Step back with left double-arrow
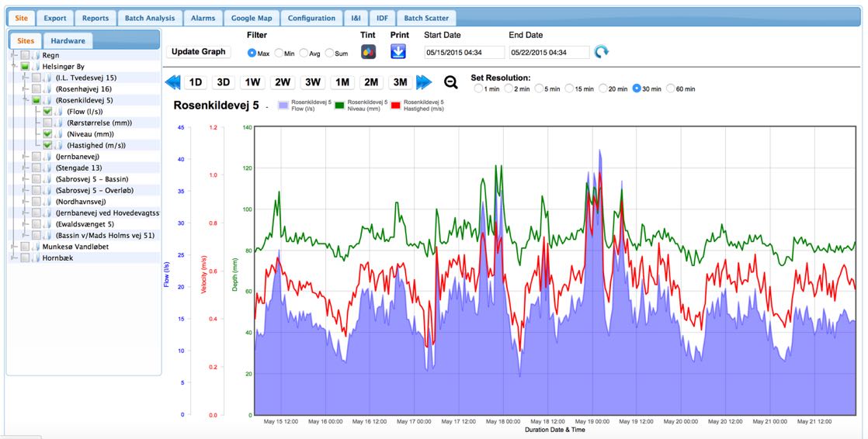Viewport: 868px width, 439px height. pyautogui.click(x=172, y=82)
